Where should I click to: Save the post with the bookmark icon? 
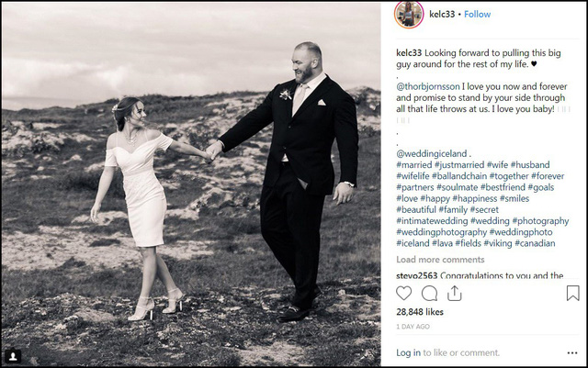click(x=572, y=293)
